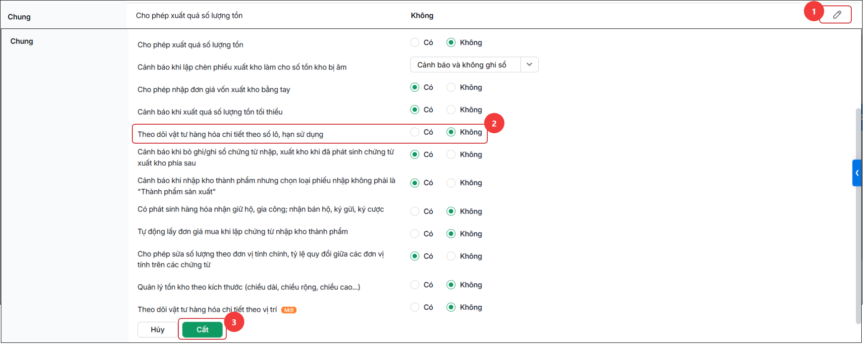Select the top Chung section header
Viewport: 868px width, 346px height.
[x=19, y=17]
